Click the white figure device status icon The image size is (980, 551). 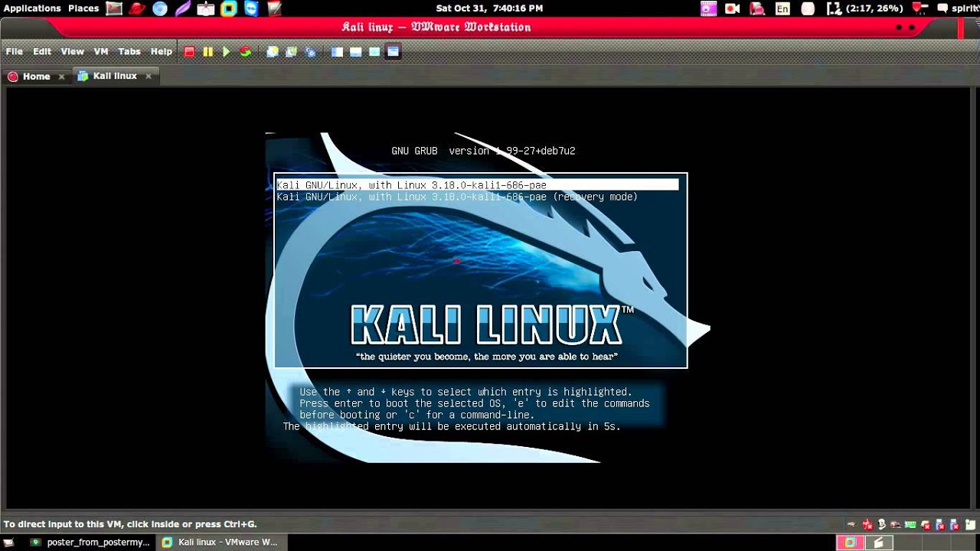pos(881,524)
